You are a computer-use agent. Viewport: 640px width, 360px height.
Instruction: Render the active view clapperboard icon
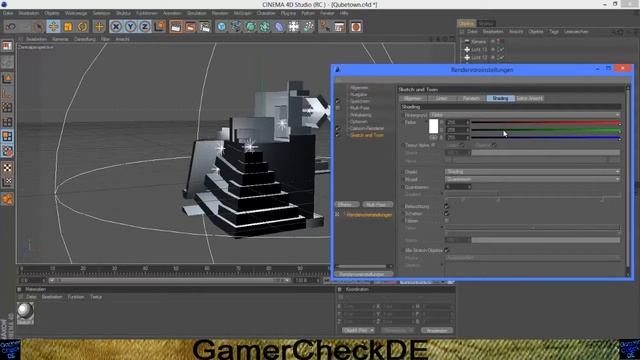click(176, 27)
